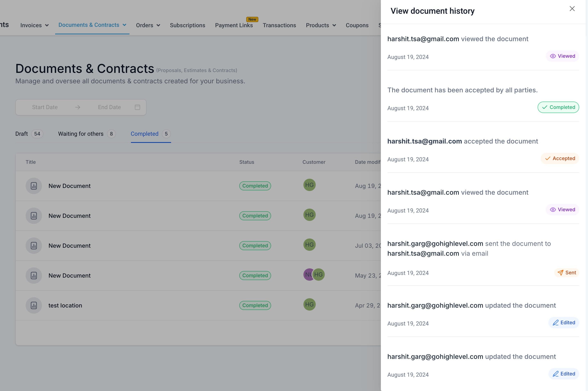Go to the Subscriptions page
The height and width of the screenshot is (391, 588).
point(187,25)
